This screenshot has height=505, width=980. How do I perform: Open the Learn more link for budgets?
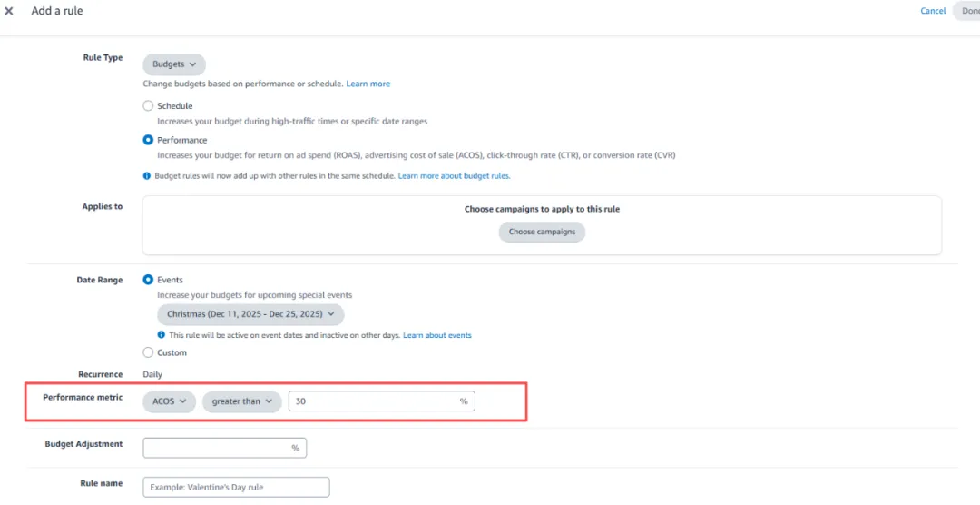pyautogui.click(x=368, y=84)
